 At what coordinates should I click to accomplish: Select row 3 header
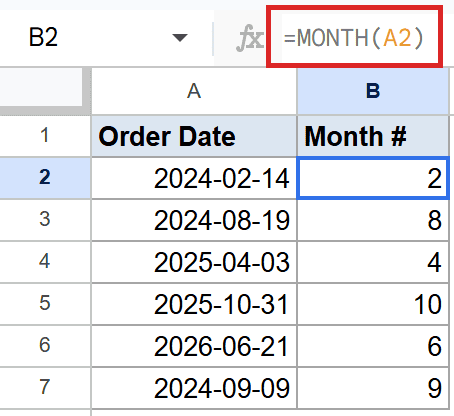click(x=45, y=220)
